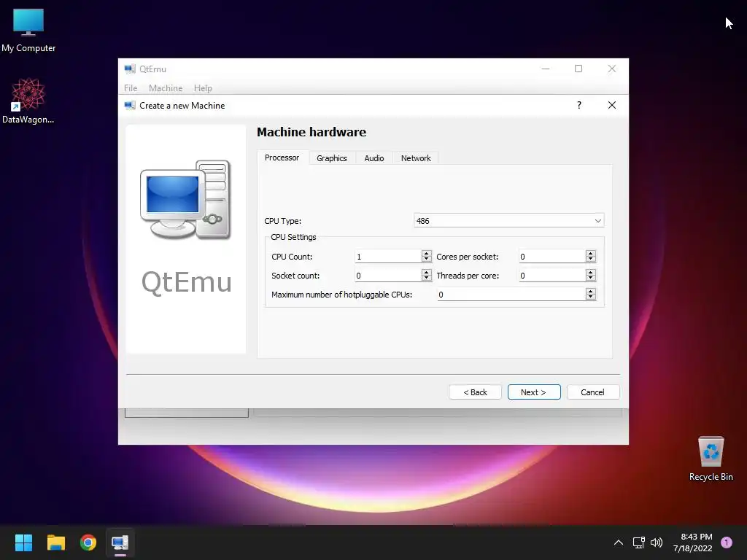Click the Socket count input field
This screenshot has width=747, height=560.
click(x=388, y=275)
